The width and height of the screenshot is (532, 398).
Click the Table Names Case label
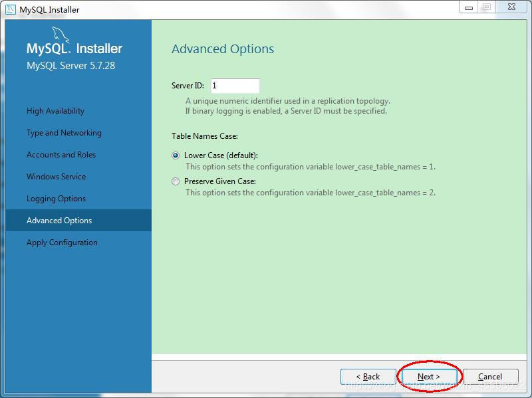point(205,136)
